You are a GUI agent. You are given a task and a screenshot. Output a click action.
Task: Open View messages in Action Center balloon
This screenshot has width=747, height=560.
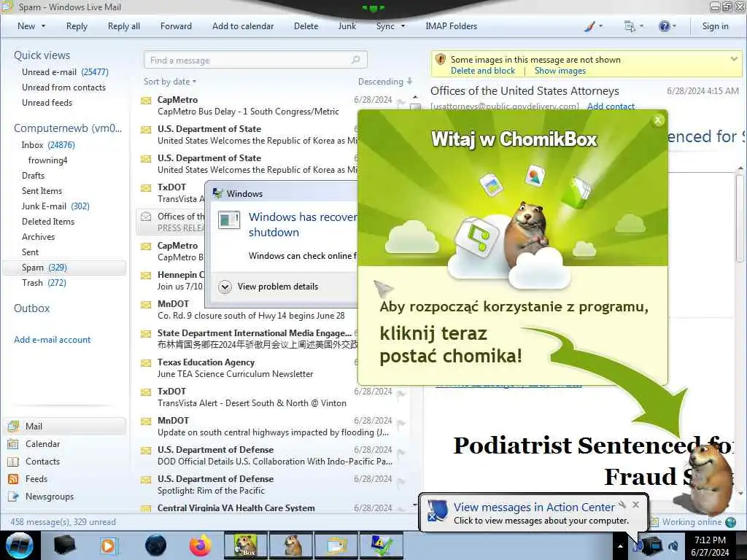coord(533,507)
